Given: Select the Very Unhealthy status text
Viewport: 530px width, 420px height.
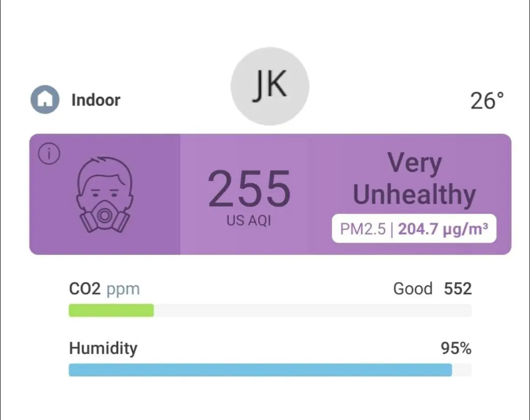Looking at the screenshot, I should click(415, 179).
